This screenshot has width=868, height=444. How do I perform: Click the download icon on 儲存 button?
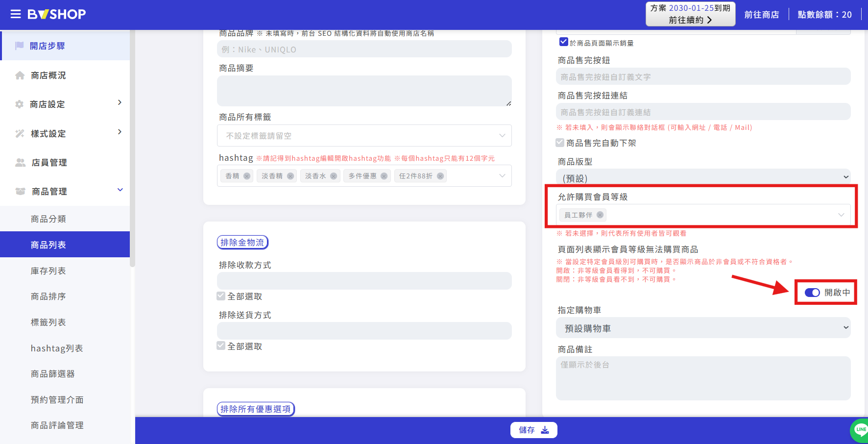click(x=545, y=430)
